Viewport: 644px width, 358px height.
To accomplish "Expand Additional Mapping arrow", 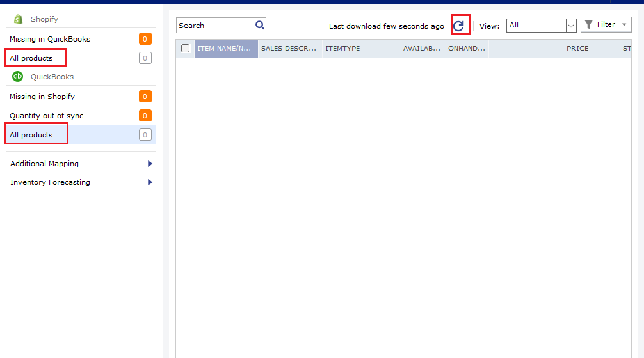I will pos(150,164).
